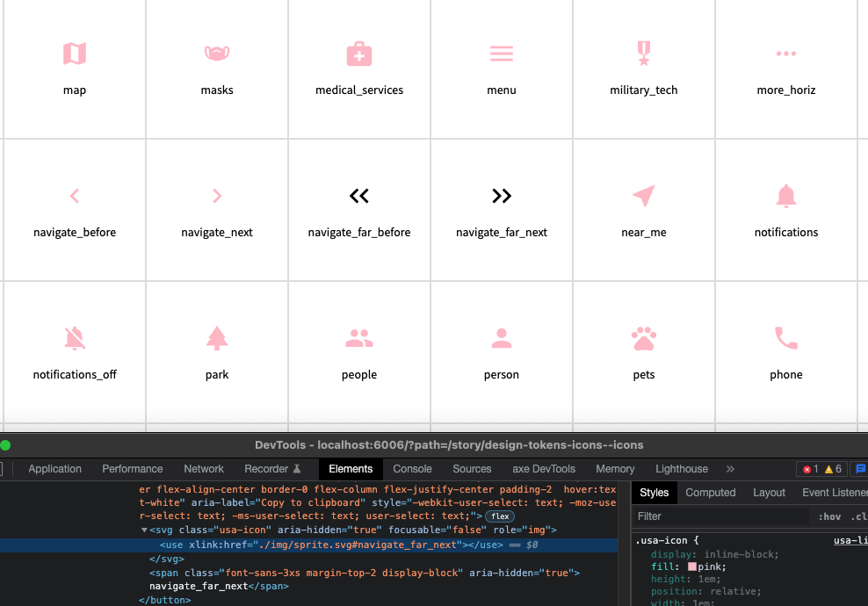The width and height of the screenshot is (868, 606).
Task: Click the position: relative declaration
Action: click(x=705, y=592)
